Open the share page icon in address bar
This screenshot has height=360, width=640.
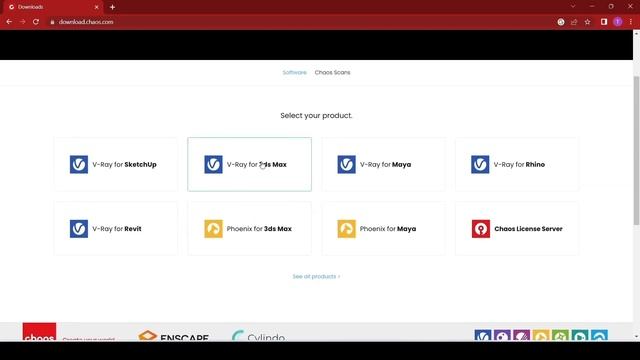(574, 22)
